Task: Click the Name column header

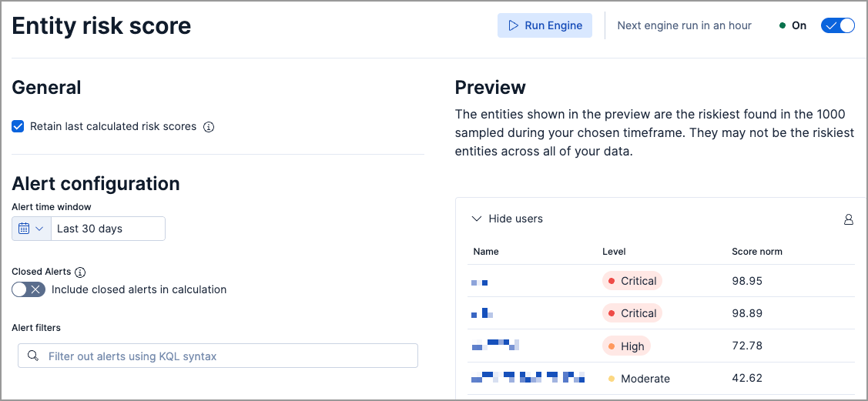Action: tap(486, 252)
